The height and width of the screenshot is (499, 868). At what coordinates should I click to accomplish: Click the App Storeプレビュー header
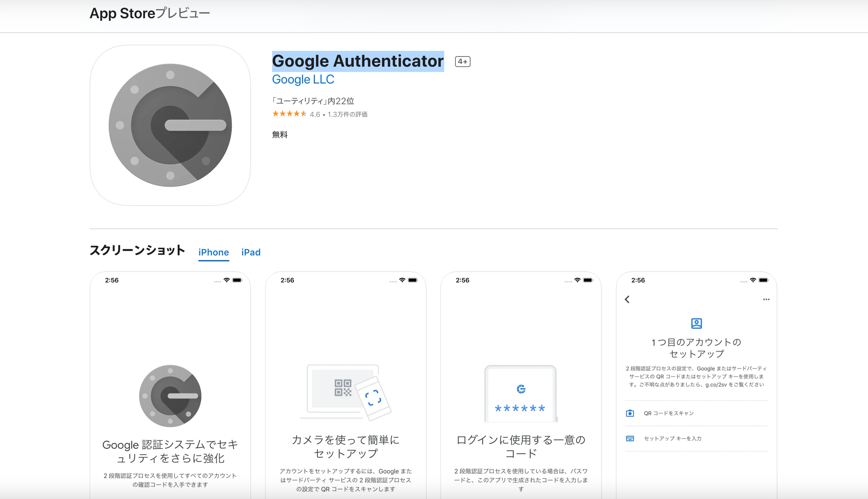point(150,13)
